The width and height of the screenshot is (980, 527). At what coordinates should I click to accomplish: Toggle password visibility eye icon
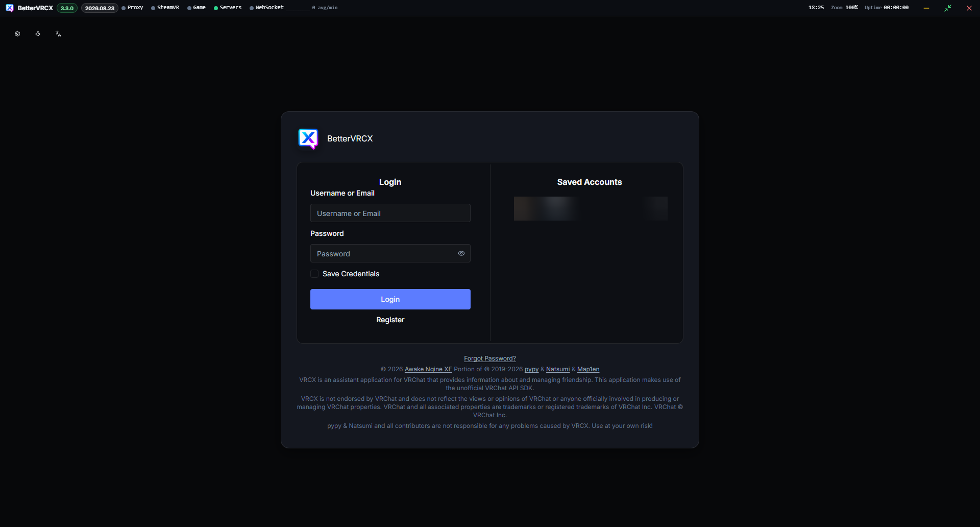click(x=461, y=253)
